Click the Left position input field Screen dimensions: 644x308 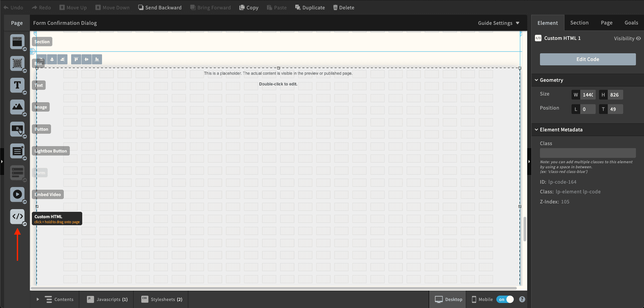point(588,109)
